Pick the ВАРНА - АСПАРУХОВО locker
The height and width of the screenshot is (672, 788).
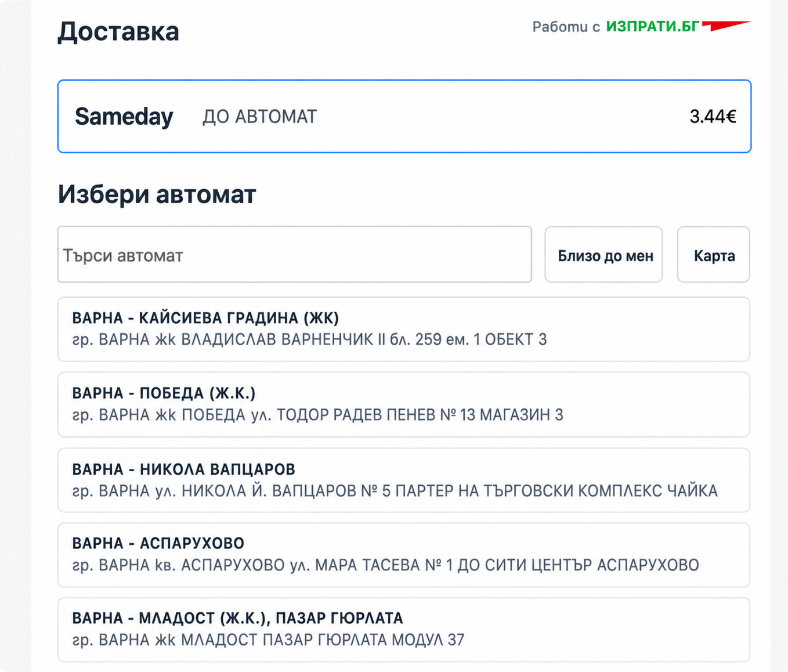point(404,555)
